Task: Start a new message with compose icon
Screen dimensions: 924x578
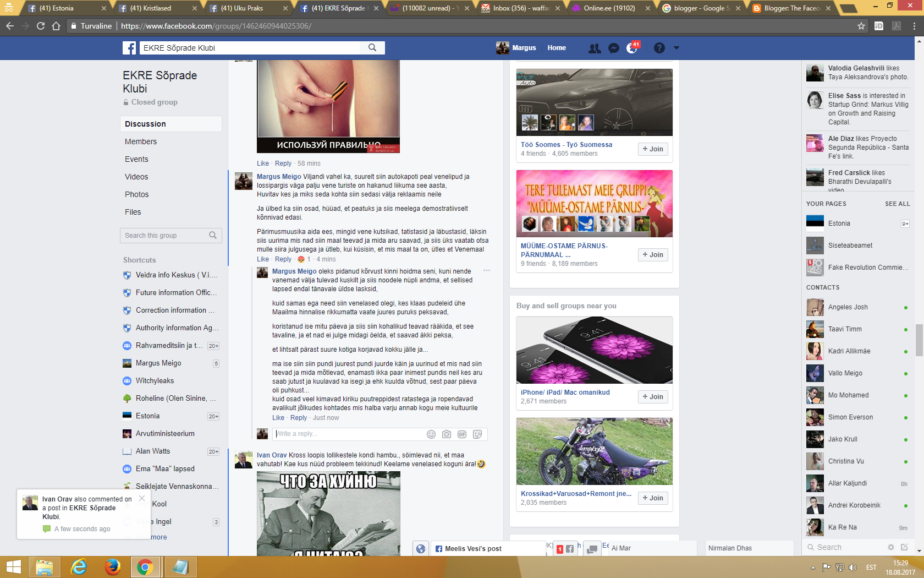Action: click(904, 547)
